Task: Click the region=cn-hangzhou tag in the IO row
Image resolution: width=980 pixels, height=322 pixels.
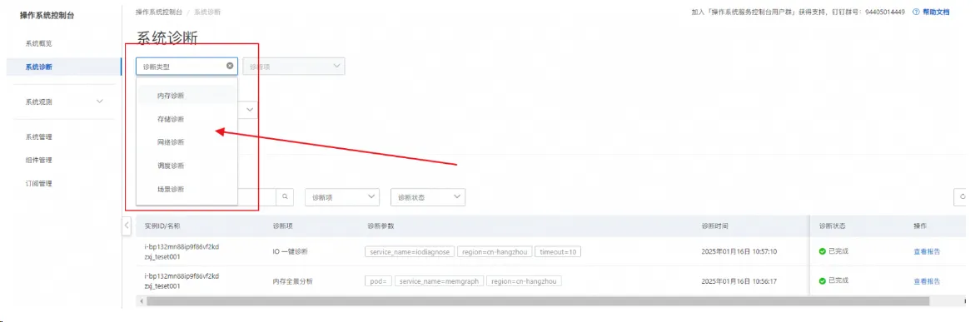Action: (x=494, y=251)
